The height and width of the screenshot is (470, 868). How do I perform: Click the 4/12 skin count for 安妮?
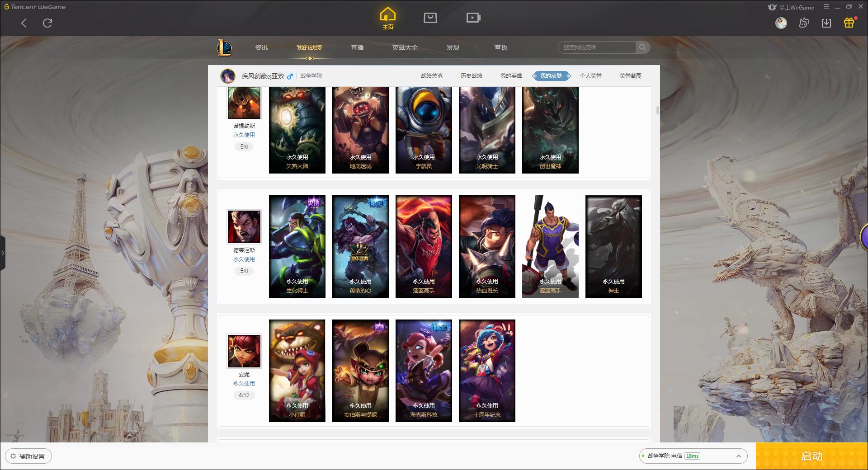[244, 395]
